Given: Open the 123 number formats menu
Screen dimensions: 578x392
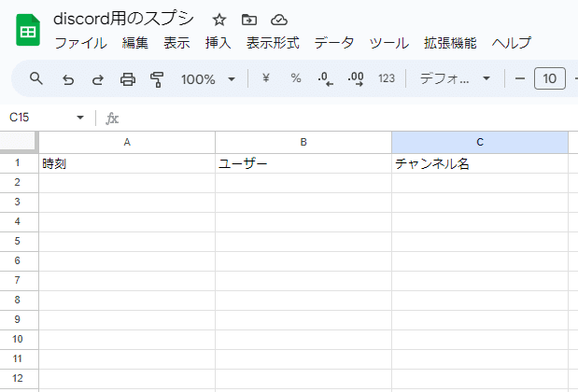Looking at the screenshot, I should pyautogui.click(x=387, y=78).
